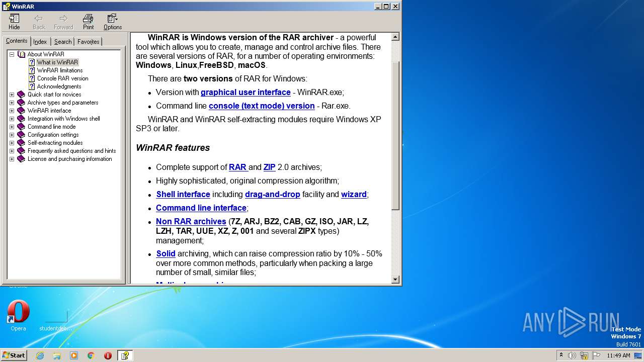Click the Forward navigation arrow icon
This screenshot has width=644, height=362.
point(63,22)
